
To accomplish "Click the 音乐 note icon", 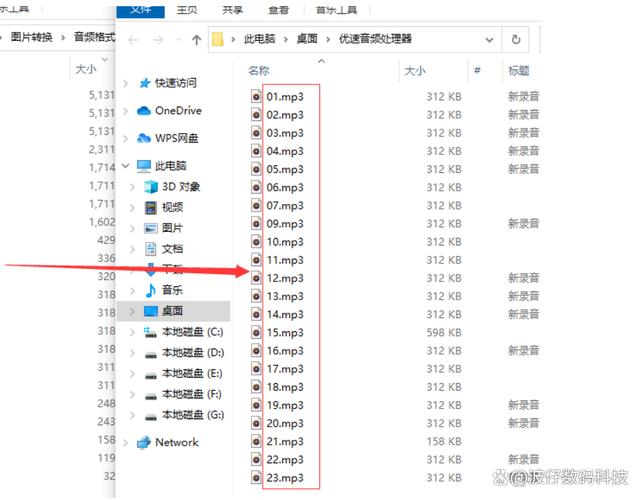I will pyautogui.click(x=151, y=290).
